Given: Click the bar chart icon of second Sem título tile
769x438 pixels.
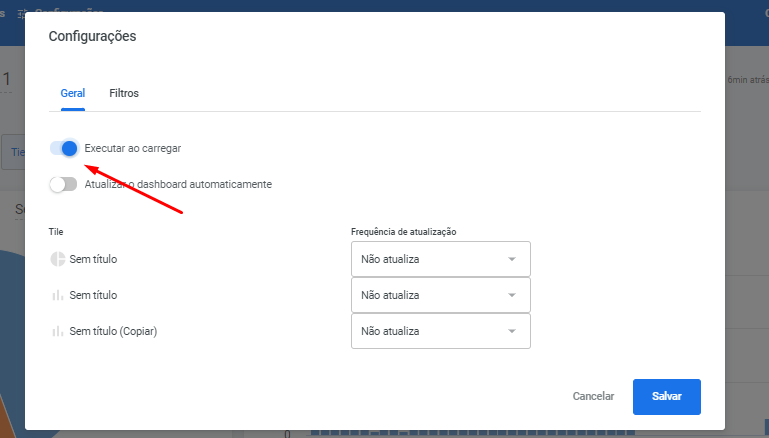Looking at the screenshot, I should tap(58, 295).
